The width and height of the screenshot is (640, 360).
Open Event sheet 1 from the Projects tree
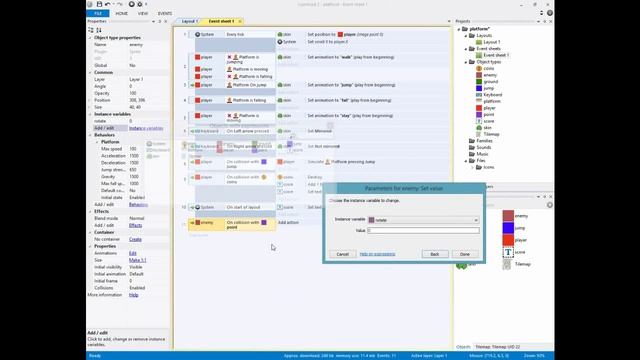coord(492,55)
